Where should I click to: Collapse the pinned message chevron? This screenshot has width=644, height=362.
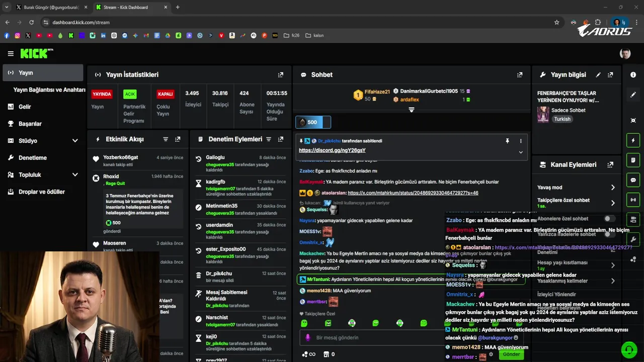(521, 152)
